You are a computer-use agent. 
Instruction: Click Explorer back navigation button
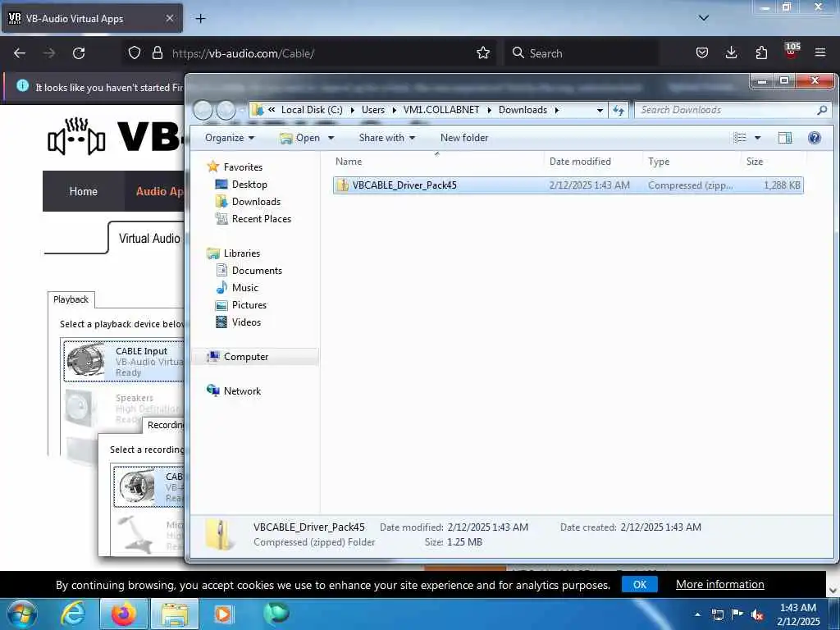203,111
